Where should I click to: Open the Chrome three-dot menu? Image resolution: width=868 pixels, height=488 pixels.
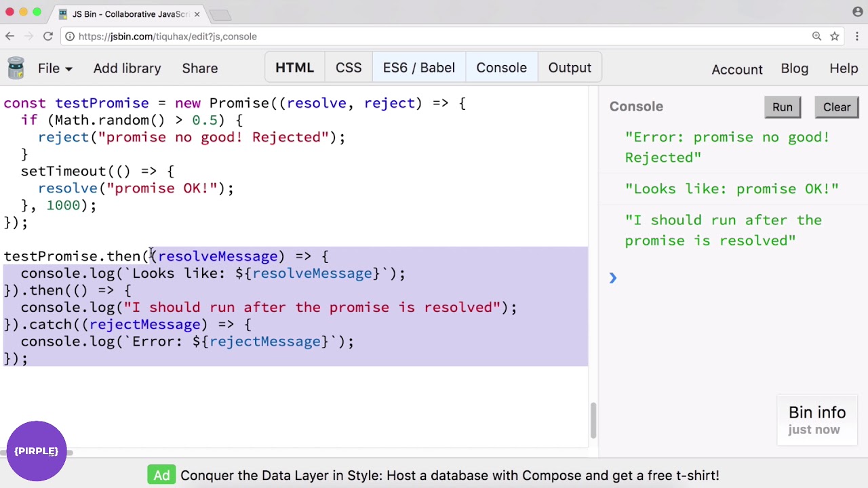click(857, 37)
